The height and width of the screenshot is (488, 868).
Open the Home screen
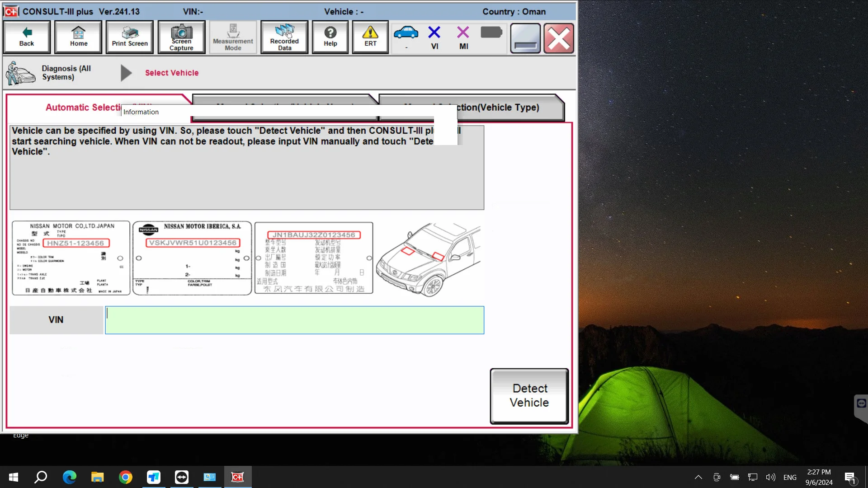79,38
